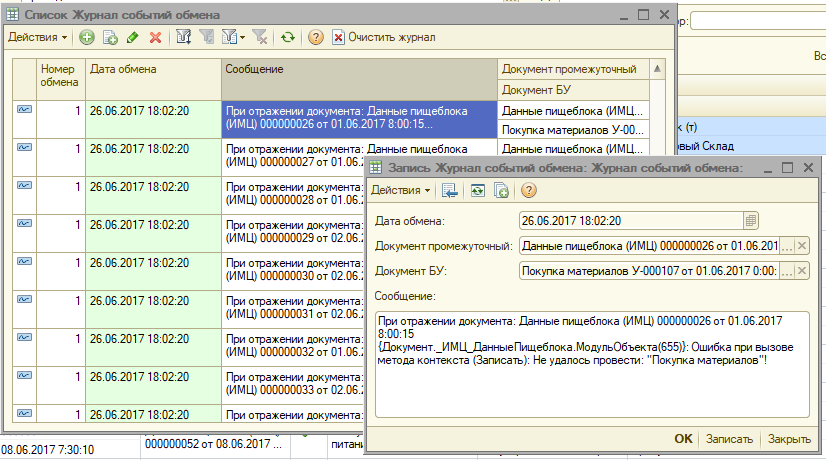Click the red X delete mark icon

coord(155,37)
